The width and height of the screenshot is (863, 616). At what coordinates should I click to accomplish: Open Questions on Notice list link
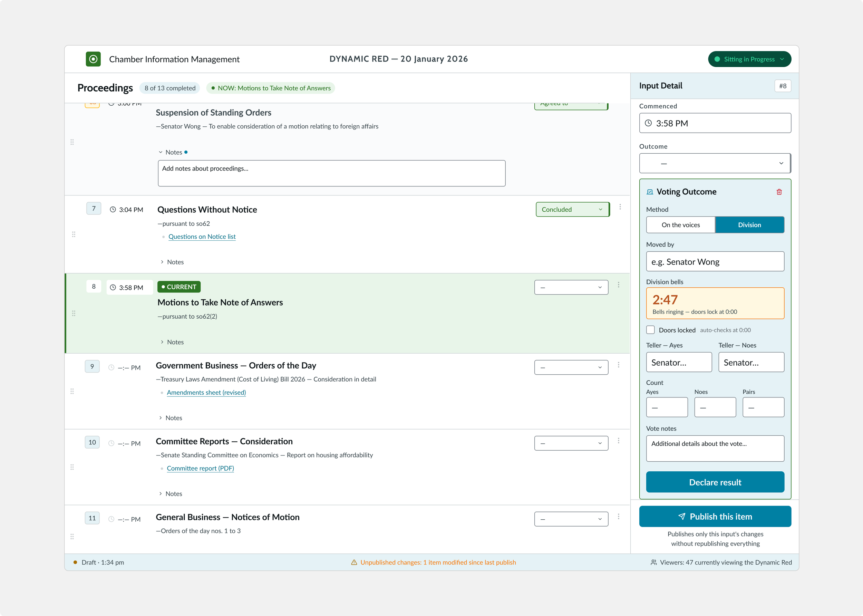pos(202,236)
